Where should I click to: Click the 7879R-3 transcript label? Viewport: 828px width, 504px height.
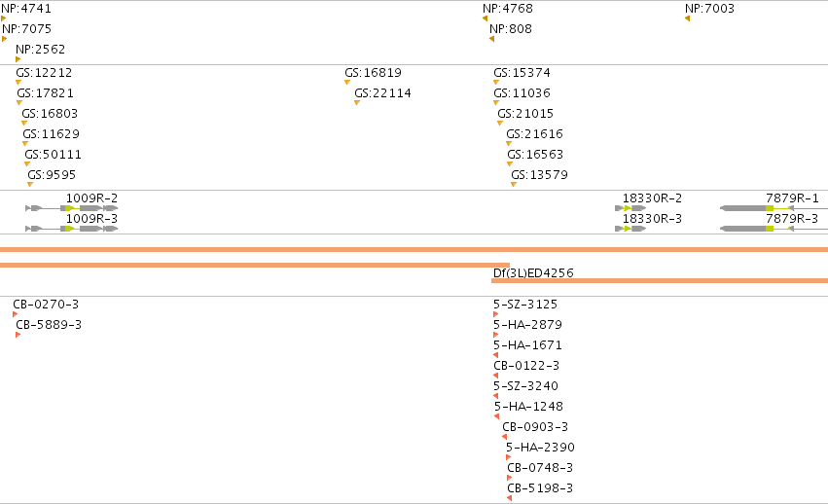coord(793,219)
